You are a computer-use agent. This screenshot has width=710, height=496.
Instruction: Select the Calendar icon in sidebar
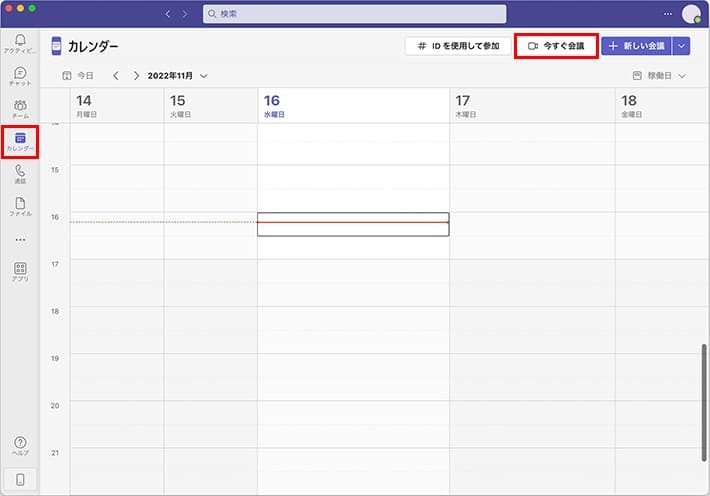20,141
